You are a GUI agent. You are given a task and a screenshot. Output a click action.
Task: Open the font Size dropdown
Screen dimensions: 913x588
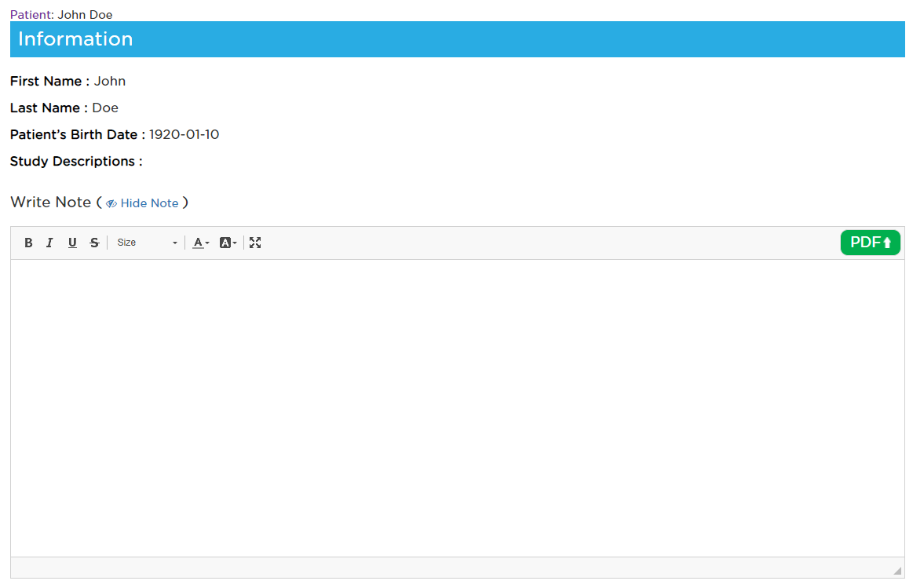147,243
